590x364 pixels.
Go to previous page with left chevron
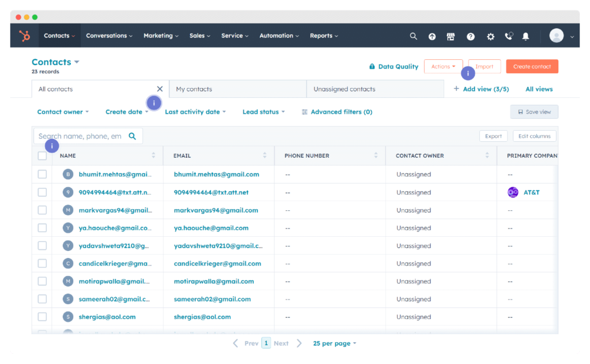pos(236,343)
